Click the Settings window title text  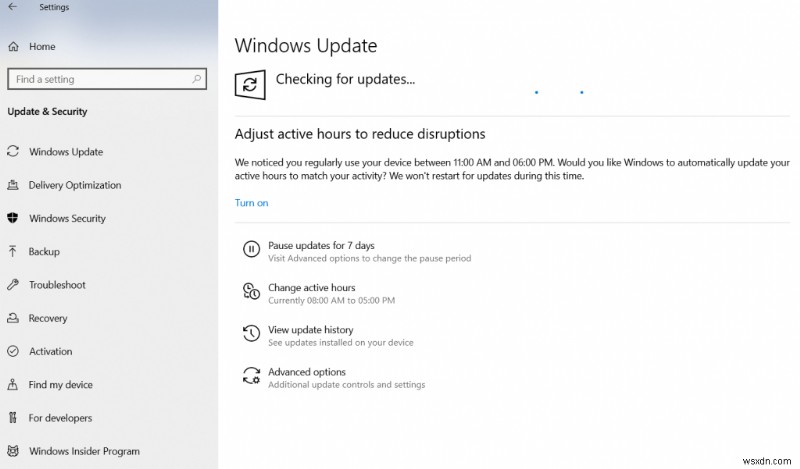pos(54,7)
